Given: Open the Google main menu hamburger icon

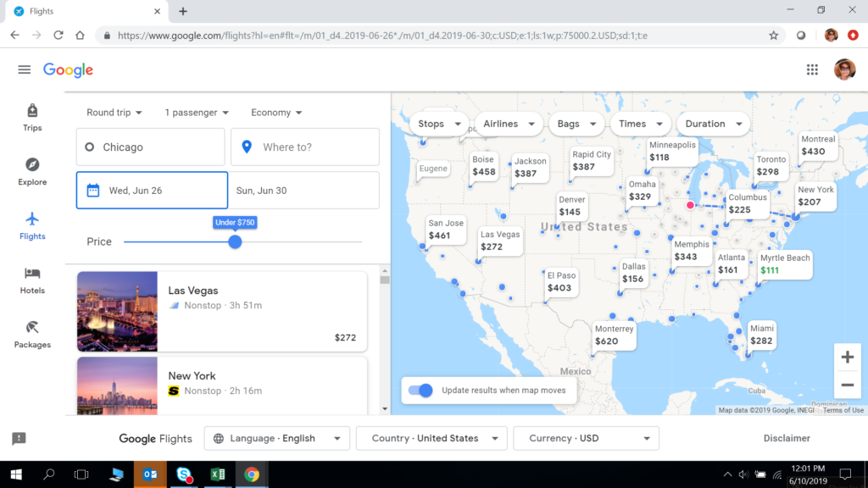Looking at the screenshot, I should [25, 69].
